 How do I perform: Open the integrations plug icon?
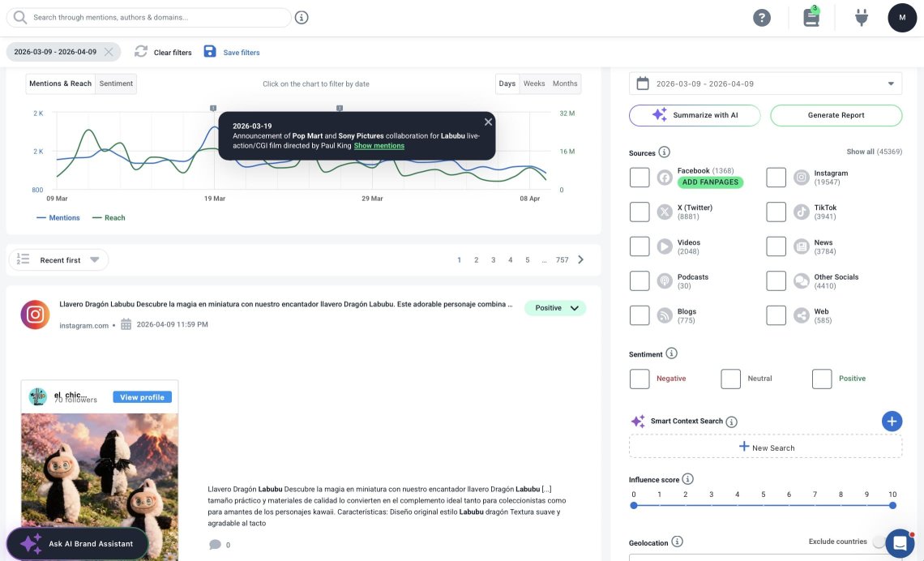[x=861, y=17]
